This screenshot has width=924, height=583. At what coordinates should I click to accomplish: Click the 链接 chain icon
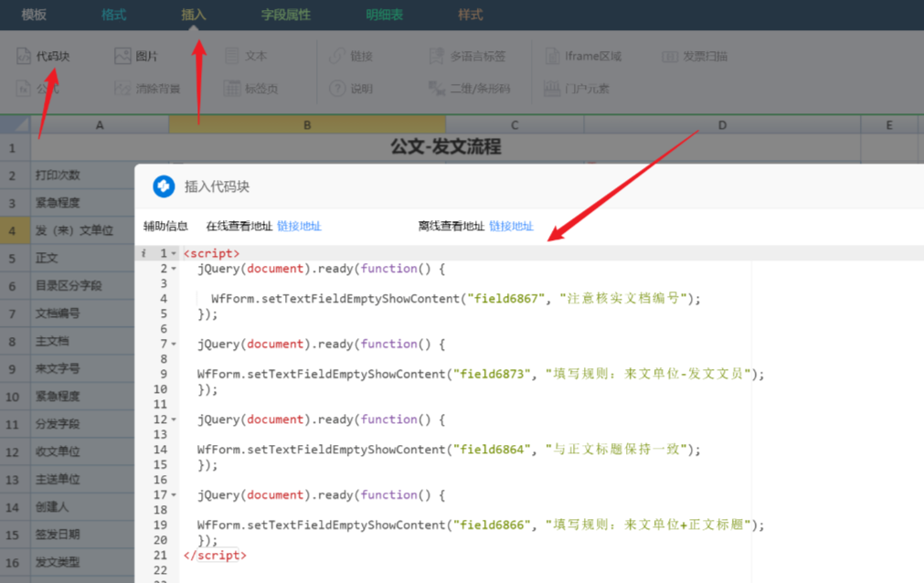coord(337,56)
